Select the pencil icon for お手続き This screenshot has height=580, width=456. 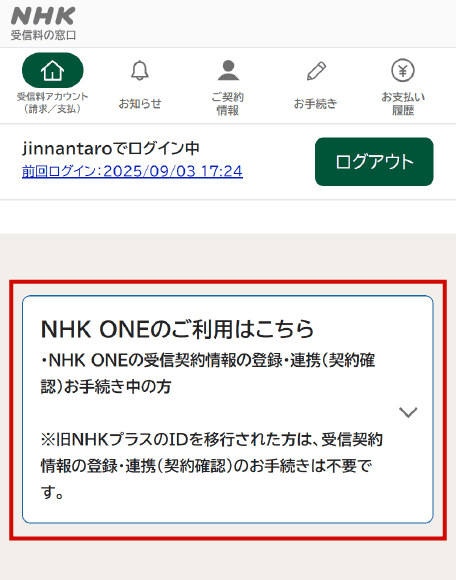pyautogui.click(x=316, y=71)
